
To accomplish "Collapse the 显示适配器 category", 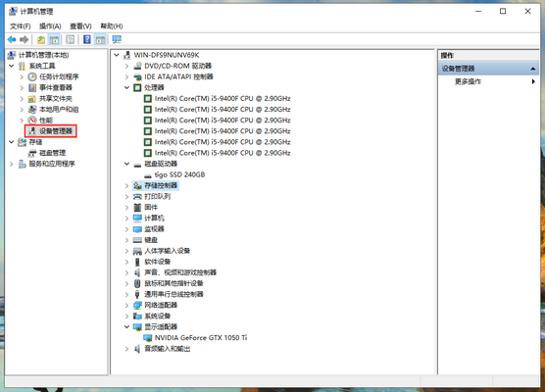I will 126,326.
